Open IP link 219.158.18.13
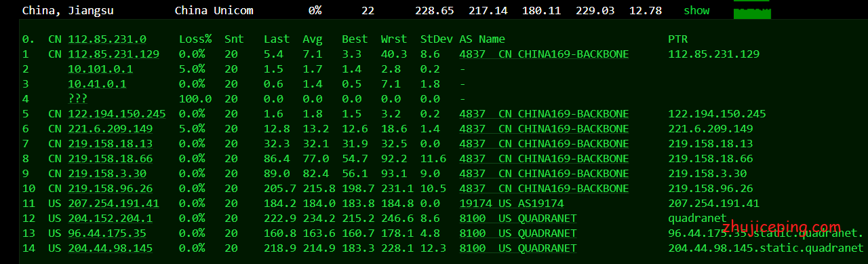 (110, 144)
